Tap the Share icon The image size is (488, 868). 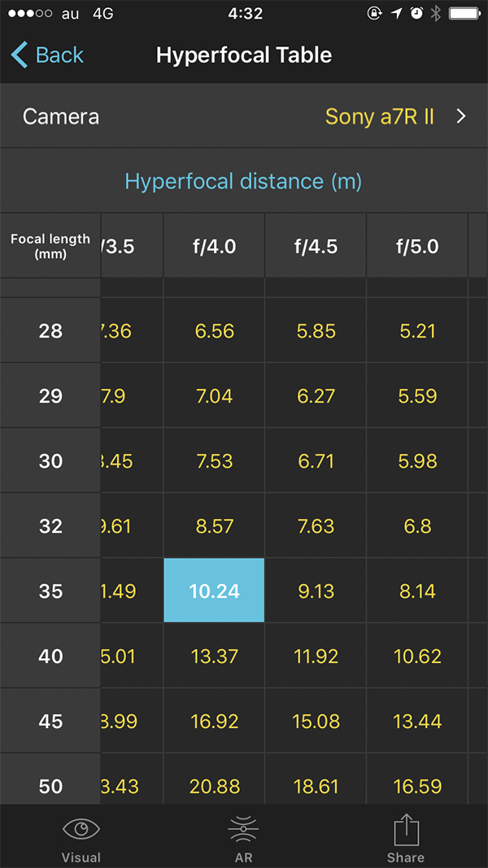[x=406, y=829]
